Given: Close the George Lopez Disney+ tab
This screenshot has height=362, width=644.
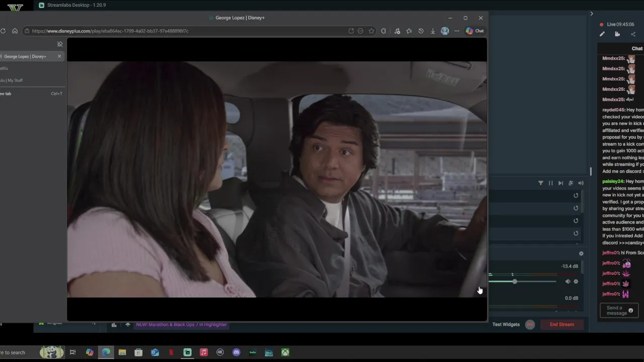Looking at the screenshot, I should coord(59,56).
